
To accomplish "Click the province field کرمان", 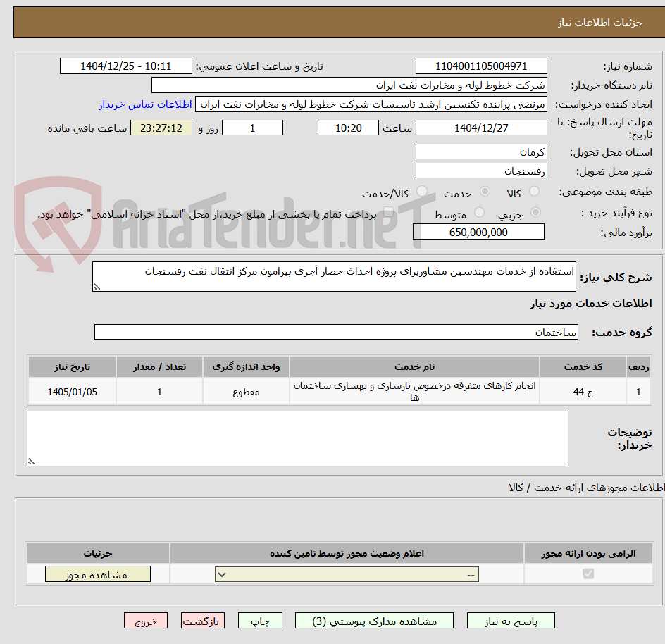I will point(481,152).
